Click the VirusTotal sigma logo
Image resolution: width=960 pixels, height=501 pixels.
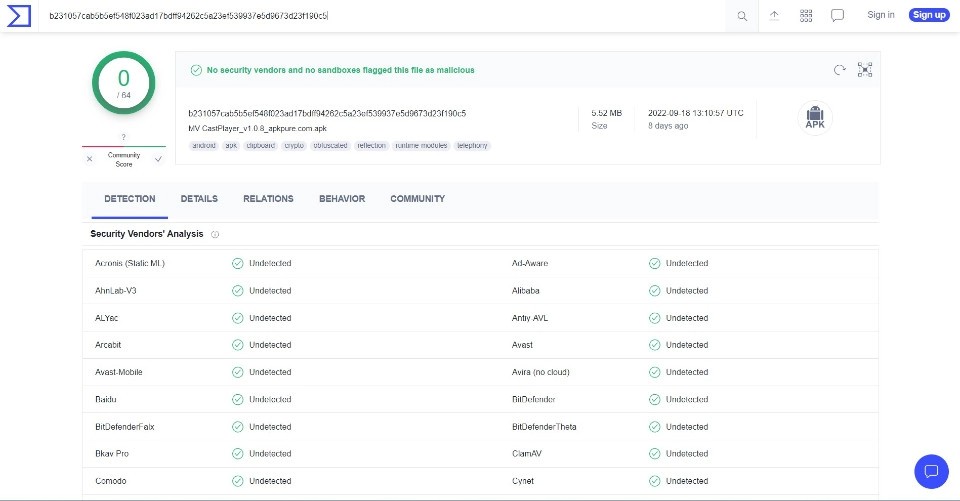[x=18, y=15]
